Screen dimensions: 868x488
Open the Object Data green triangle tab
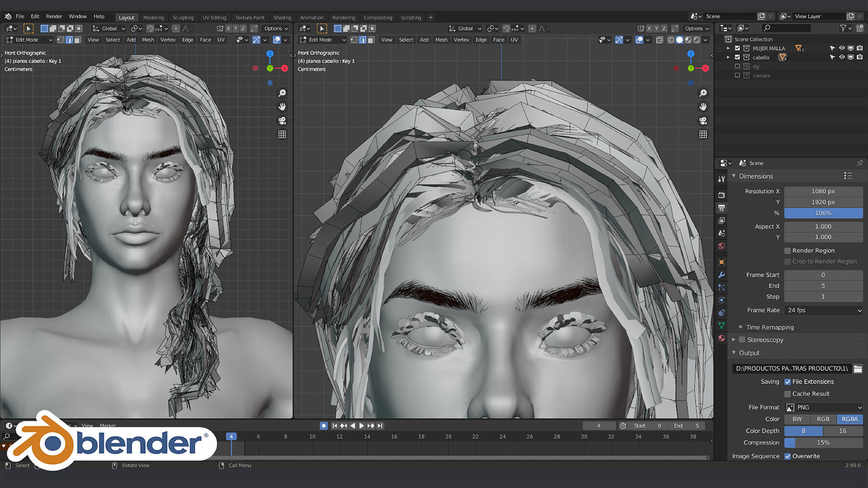click(721, 325)
